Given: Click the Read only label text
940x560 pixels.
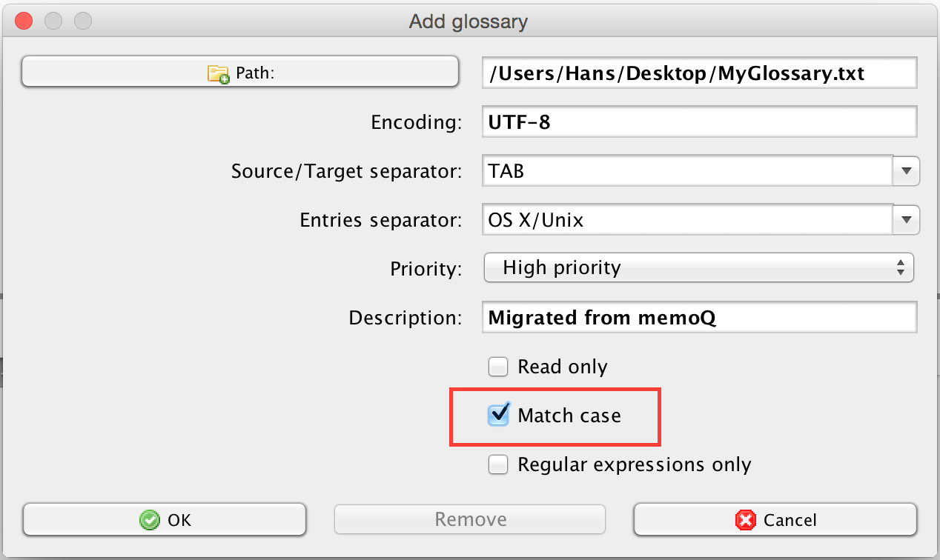Looking at the screenshot, I should click(562, 367).
